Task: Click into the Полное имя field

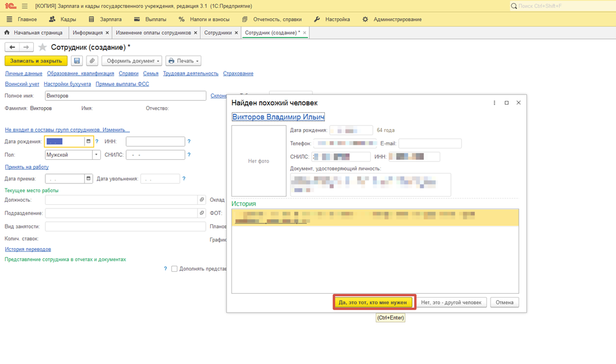Action: click(125, 96)
